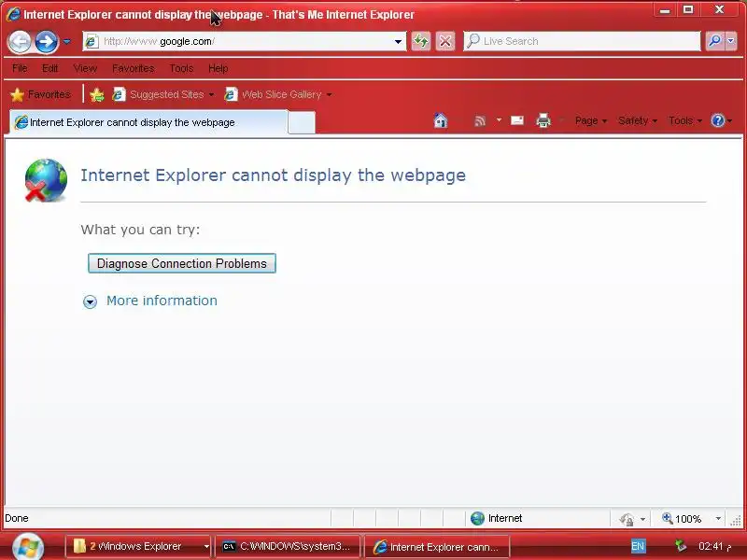The width and height of the screenshot is (747, 560).
Task: Open the recent pages dropdown beside Forward
Action: 66,42
